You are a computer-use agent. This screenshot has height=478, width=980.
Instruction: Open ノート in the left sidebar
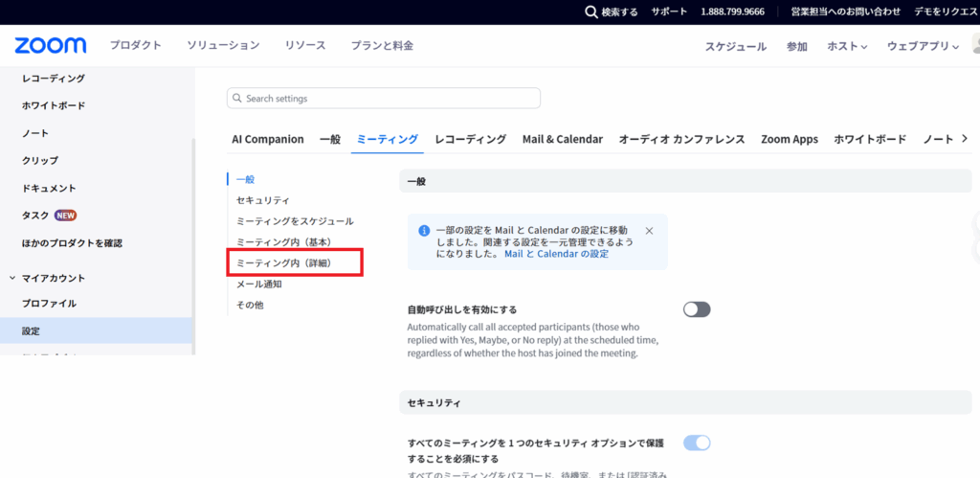pos(35,133)
